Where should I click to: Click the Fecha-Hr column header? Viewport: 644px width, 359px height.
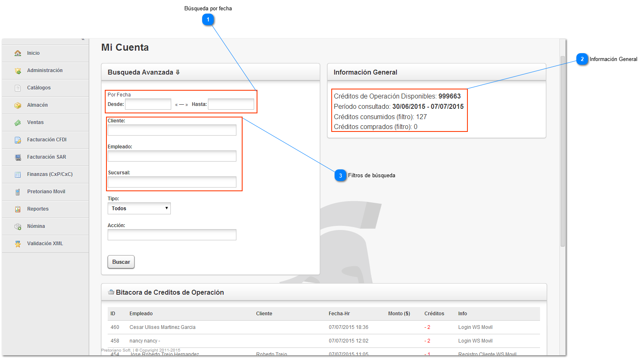pyautogui.click(x=339, y=314)
